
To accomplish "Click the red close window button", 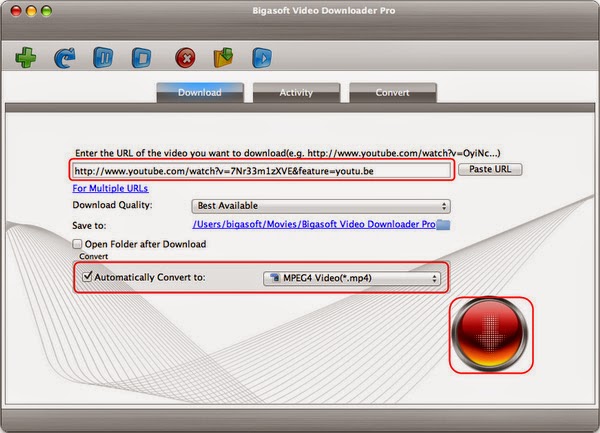I will click(x=16, y=11).
